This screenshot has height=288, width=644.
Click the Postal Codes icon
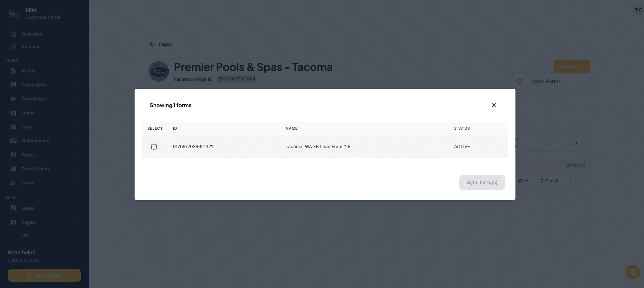(x=13, y=169)
